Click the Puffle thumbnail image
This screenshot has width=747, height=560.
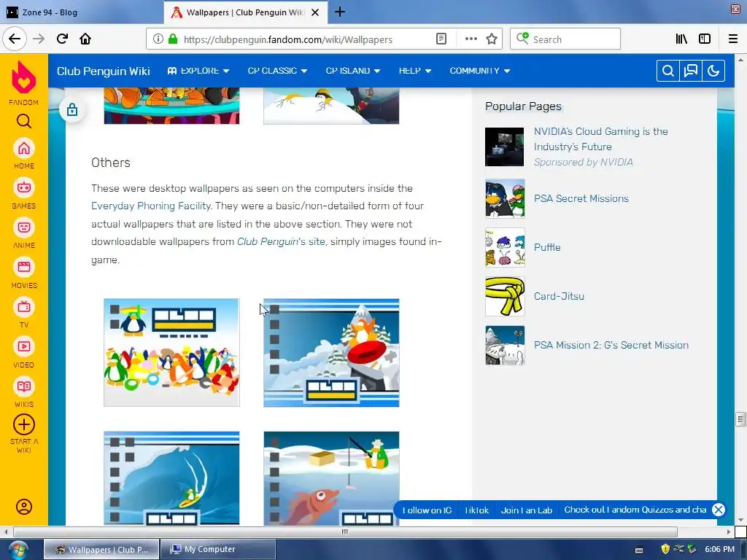coord(505,247)
